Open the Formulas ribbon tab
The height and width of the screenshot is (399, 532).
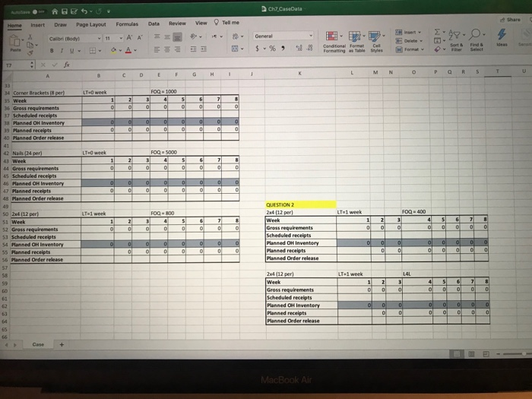click(127, 24)
